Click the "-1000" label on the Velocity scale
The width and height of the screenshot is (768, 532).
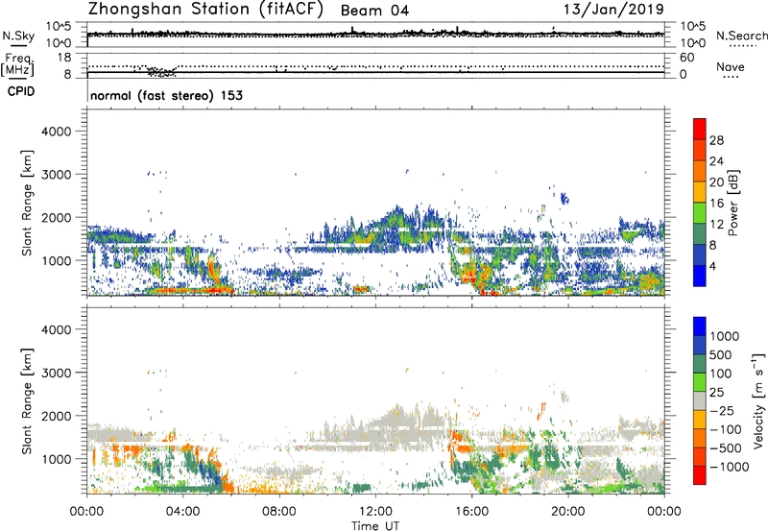click(730, 467)
